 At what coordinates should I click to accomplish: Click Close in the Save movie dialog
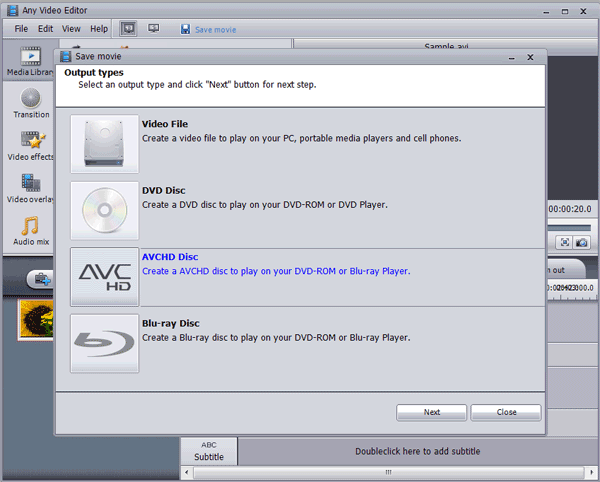point(506,412)
